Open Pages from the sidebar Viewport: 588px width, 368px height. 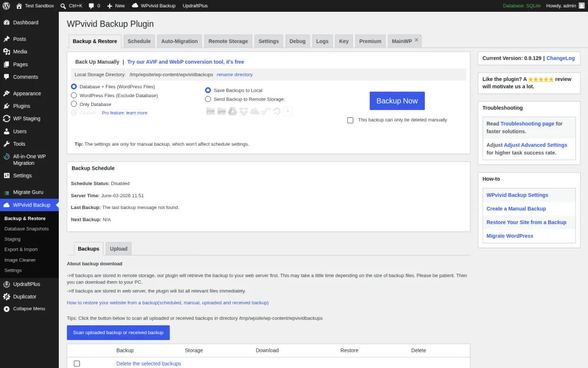coord(29,64)
